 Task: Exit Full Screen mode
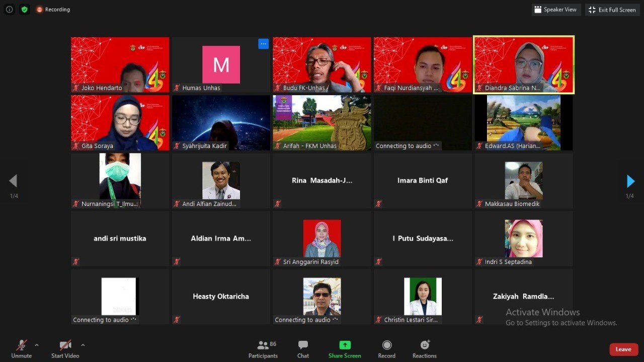pyautogui.click(x=612, y=10)
